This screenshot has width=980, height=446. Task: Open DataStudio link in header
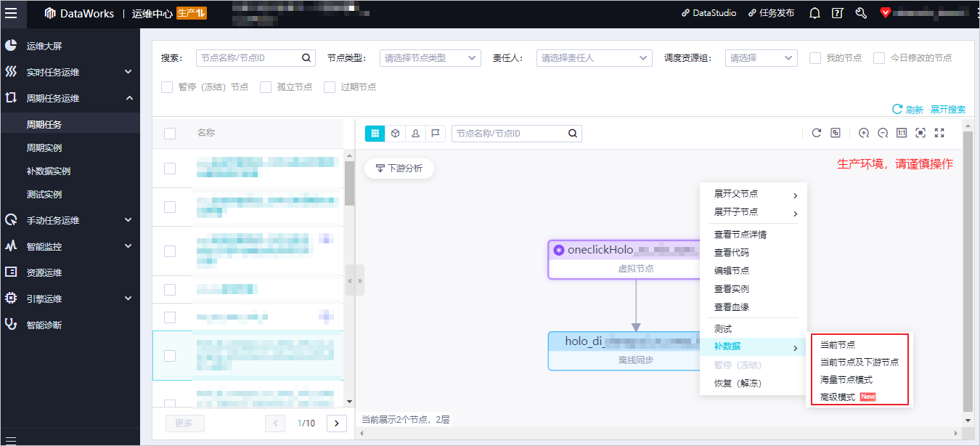[x=709, y=13]
